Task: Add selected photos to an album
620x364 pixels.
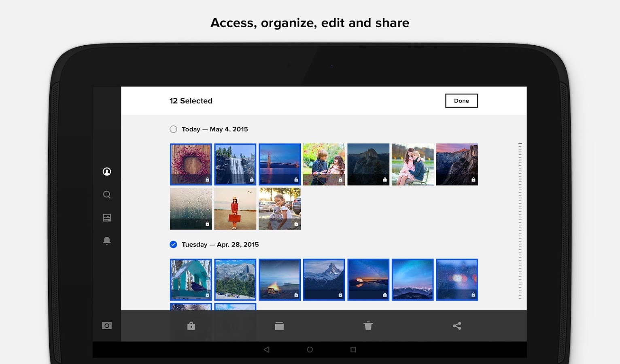Action: pyautogui.click(x=279, y=326)
